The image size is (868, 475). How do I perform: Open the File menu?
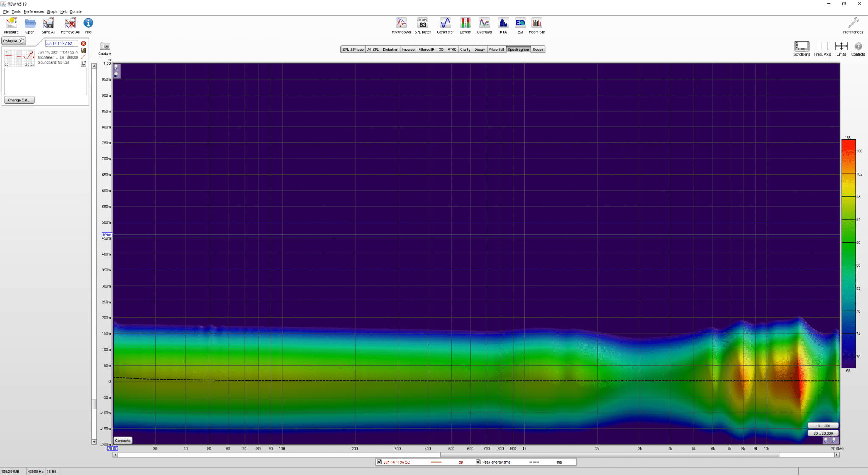6,11
